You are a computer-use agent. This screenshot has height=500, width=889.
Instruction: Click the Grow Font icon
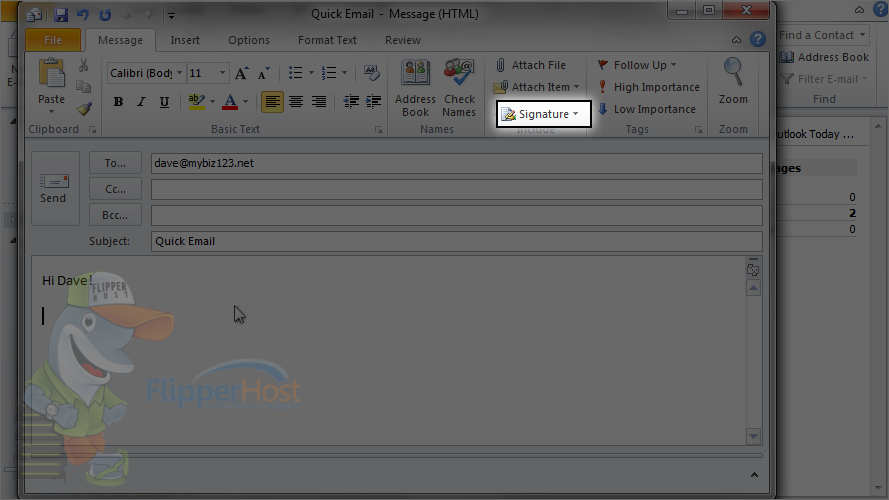(242, 73)
